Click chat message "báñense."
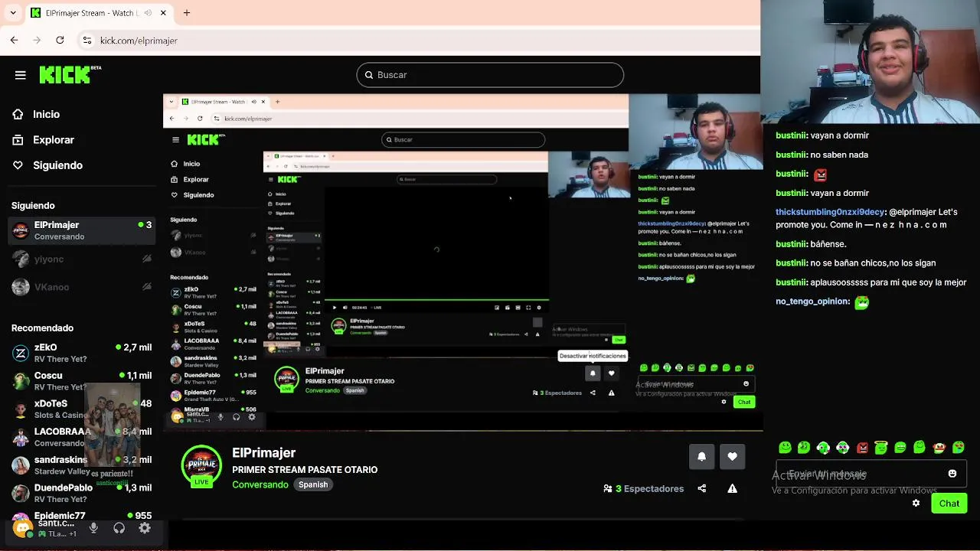Viewport: 980px width, 551px height. coord(828,244)
